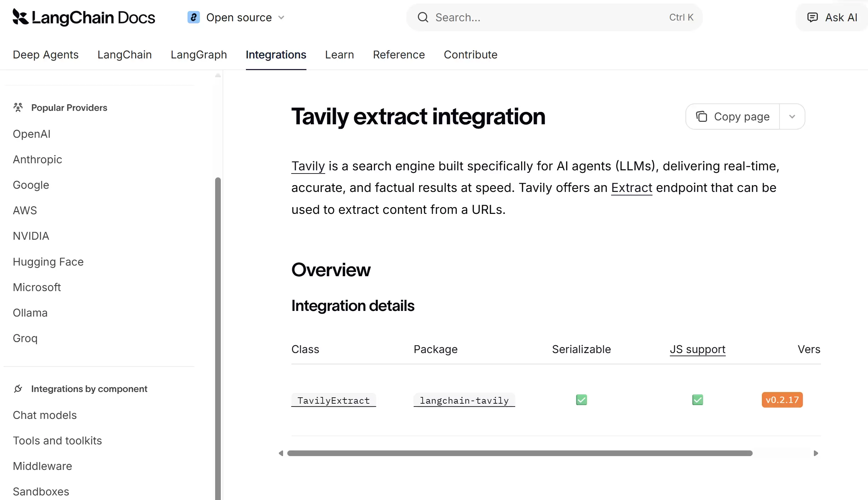Screen dimensions: 868x500
Task: Open the TavilyExtract class link
Action: [x=334, y=400]
